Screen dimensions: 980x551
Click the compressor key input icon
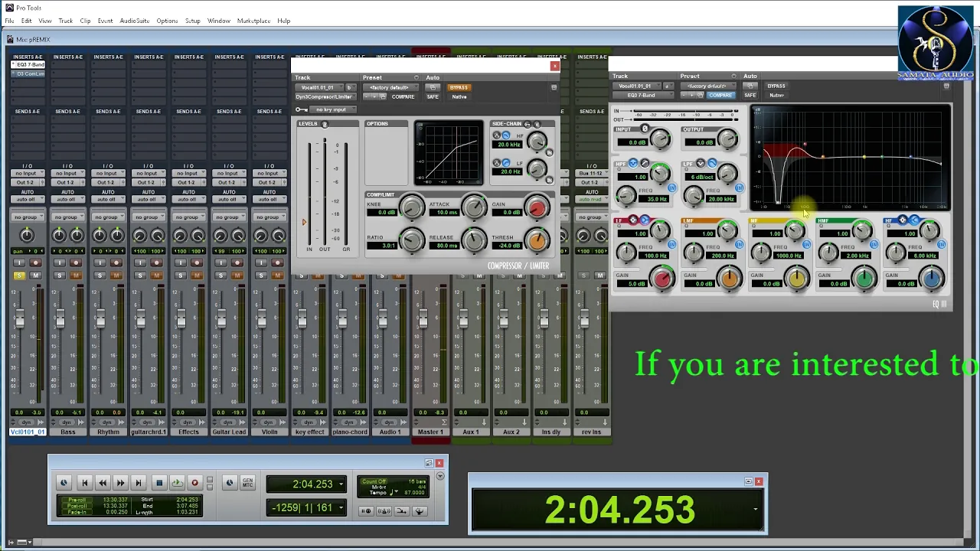[302, 109]
